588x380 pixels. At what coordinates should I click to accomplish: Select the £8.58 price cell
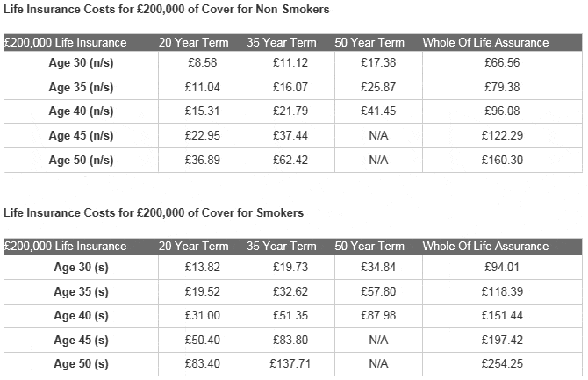click(203, 62)
